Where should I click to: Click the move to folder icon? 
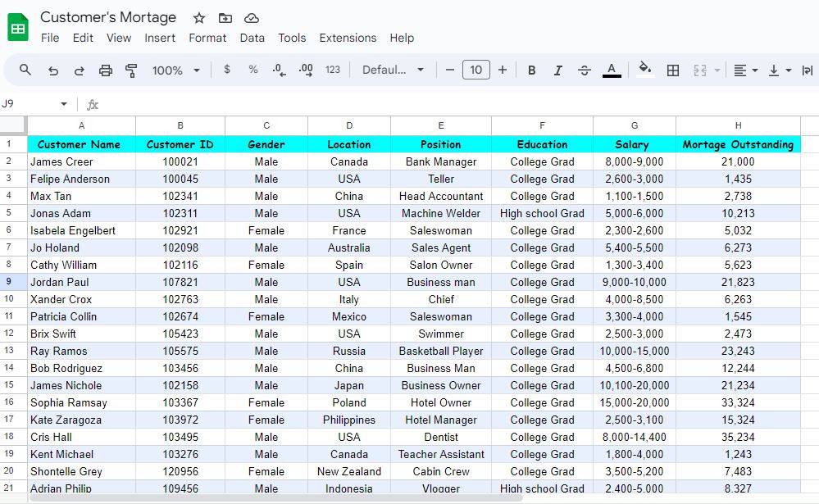pyautogui.click(x=225, y=18)
